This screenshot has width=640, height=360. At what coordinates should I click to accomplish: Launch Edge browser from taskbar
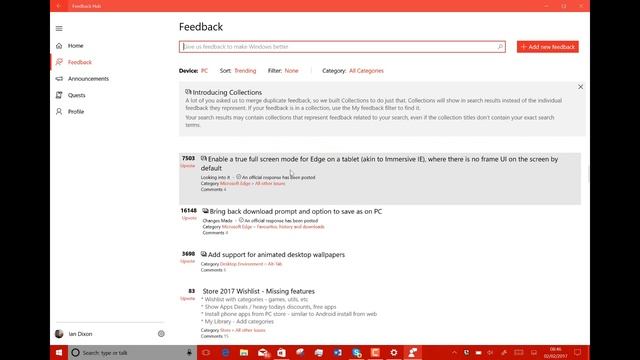pos(225,353)
